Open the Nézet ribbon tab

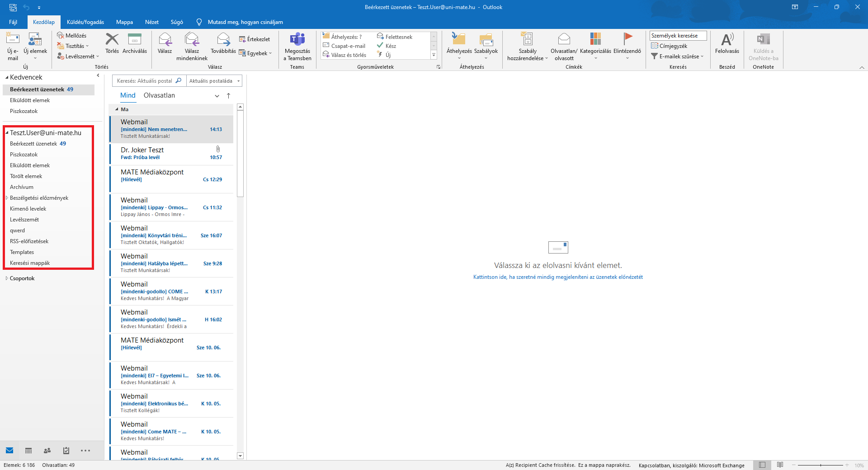[x=151, y=22]
